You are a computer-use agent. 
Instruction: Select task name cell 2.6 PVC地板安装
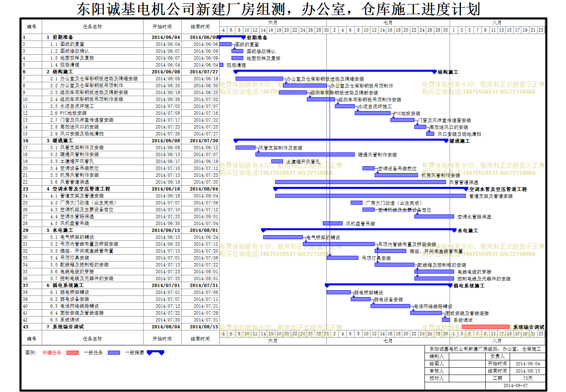(x=92, y=113)
